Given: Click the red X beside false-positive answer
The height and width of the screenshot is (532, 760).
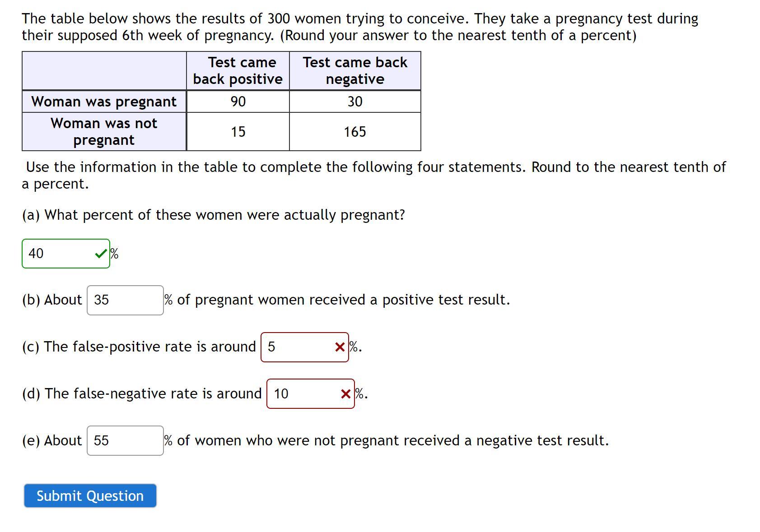Looking at the screenshot, I should point(340,347).
